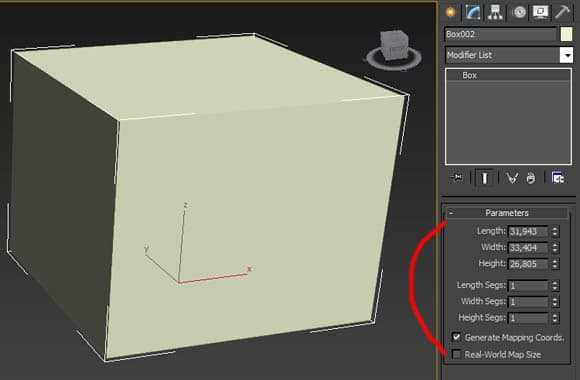This screenshot has height=380, width=580.
Task: Switch to the Modify panel tab
Action: point(473,12)
